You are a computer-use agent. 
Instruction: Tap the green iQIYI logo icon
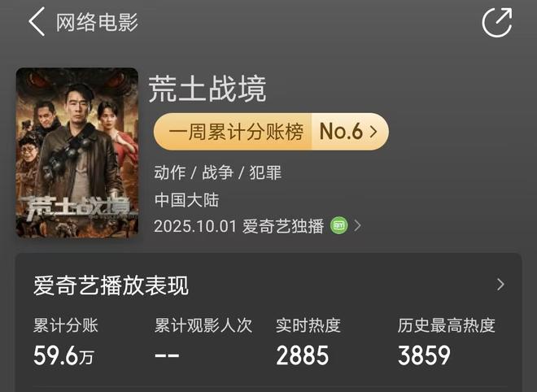pyautogui.click(x=339, y=225)
